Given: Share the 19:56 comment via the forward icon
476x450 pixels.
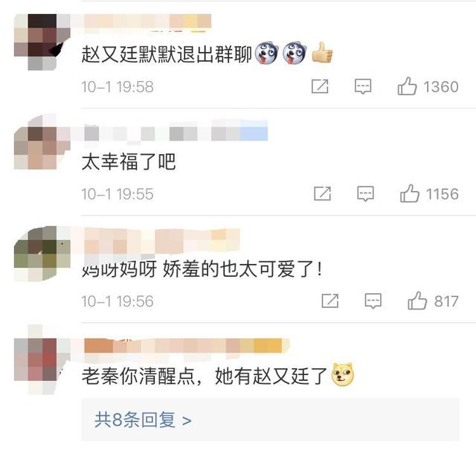Looking at the screenshot, I should pos(330,301).
